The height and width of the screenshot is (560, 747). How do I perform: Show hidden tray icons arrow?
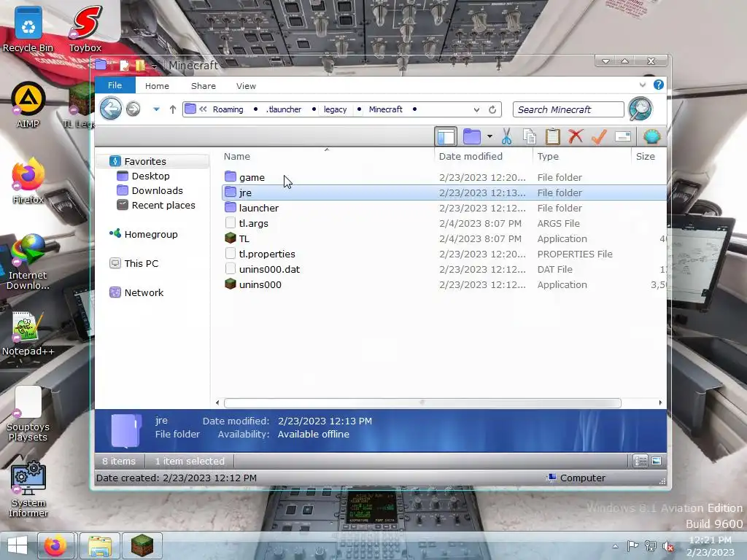pyautogui.click(x=615, y=547)
